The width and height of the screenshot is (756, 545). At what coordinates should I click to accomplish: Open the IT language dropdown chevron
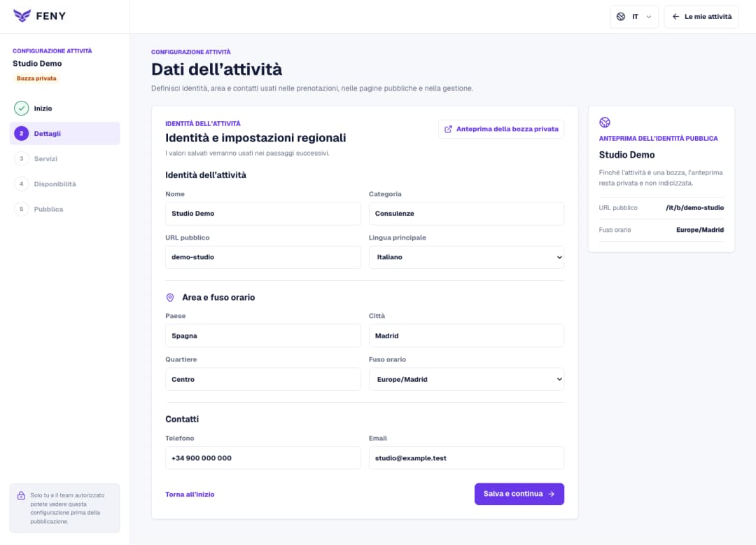[649, 17]
